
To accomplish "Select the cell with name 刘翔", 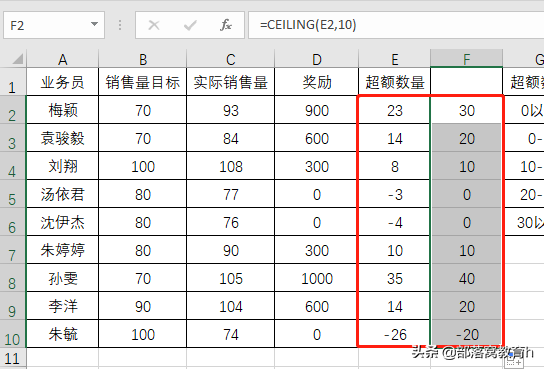I will coord(62,166).
